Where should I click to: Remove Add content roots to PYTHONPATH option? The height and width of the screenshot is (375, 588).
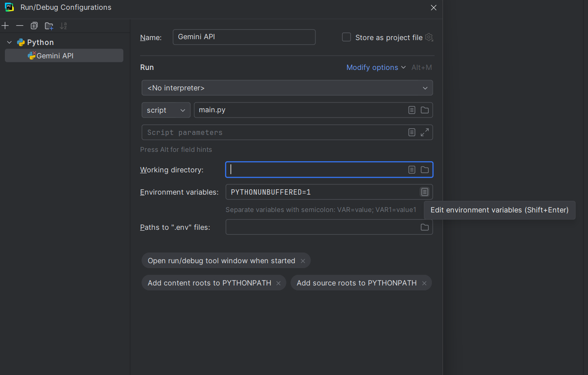pos(278,283)
